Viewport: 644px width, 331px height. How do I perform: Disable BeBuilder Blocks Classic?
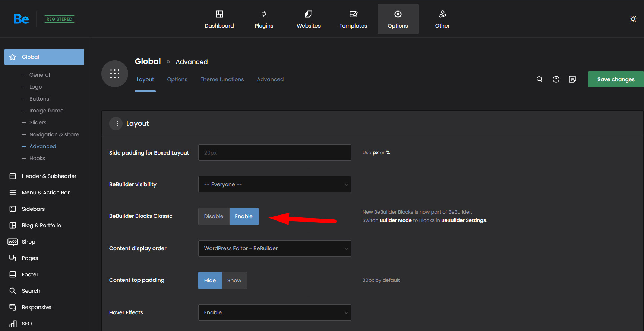(214, 216)
